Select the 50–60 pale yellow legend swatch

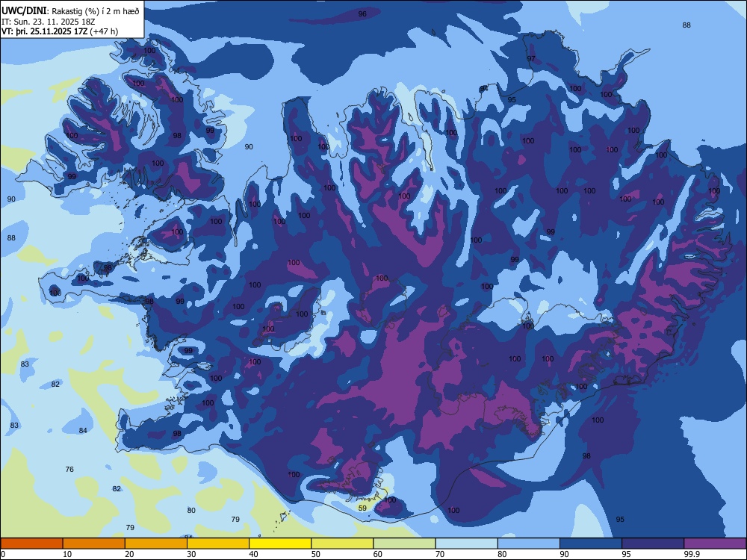point(342,544)
